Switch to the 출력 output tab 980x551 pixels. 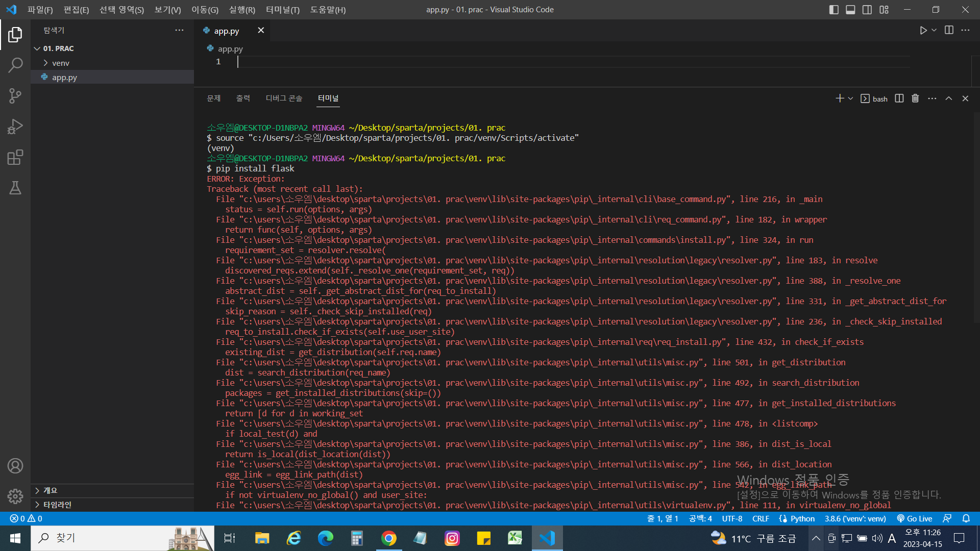point(243,98)
